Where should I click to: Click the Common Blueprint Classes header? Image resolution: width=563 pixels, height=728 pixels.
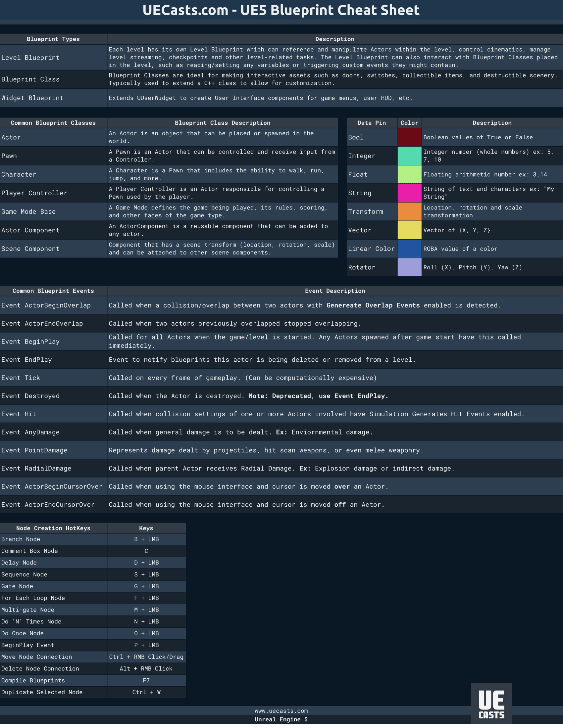(x=53, y=123)
